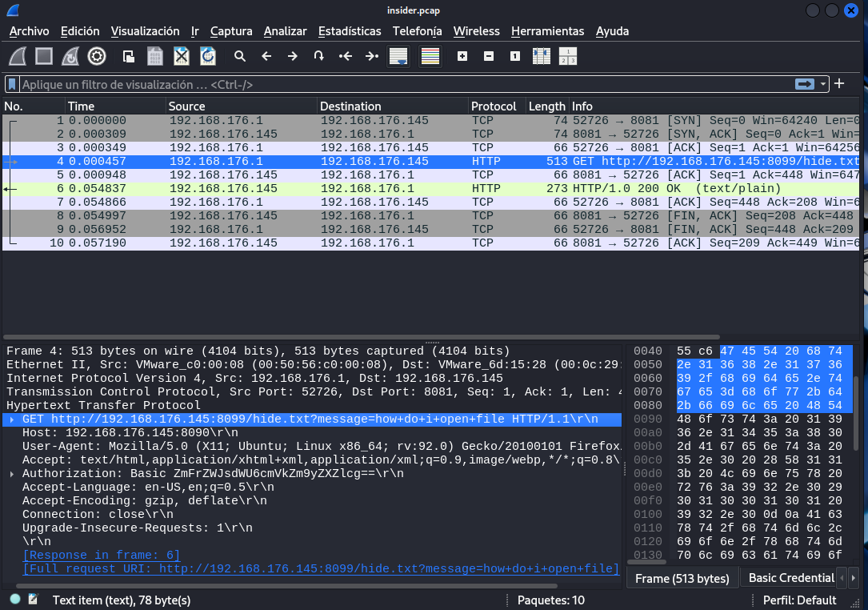This screenshot has height=610, width=868.
Task: Add a display filter button with plus
Action: coord(839,84)
